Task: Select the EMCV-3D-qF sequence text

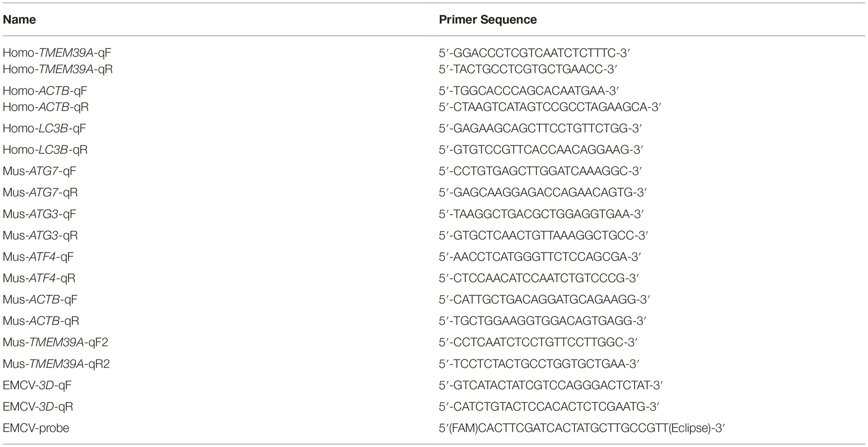Action: tap(550, 385)
